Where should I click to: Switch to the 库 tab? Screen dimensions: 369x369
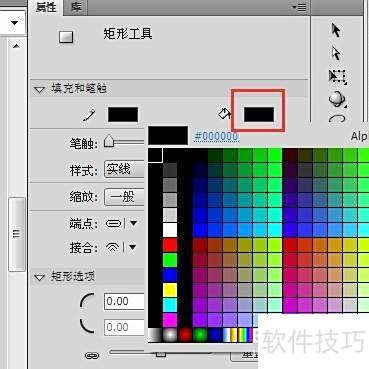76,7
